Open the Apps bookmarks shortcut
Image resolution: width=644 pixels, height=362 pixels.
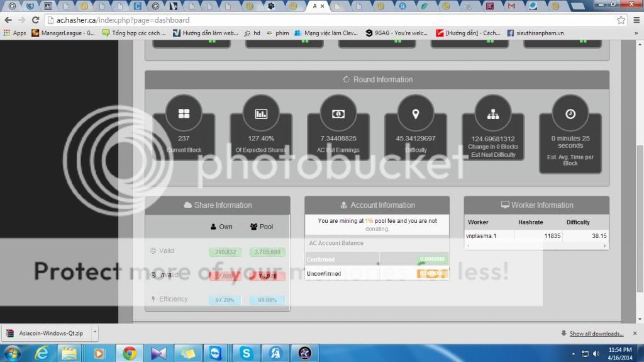(x=15, y=33)
